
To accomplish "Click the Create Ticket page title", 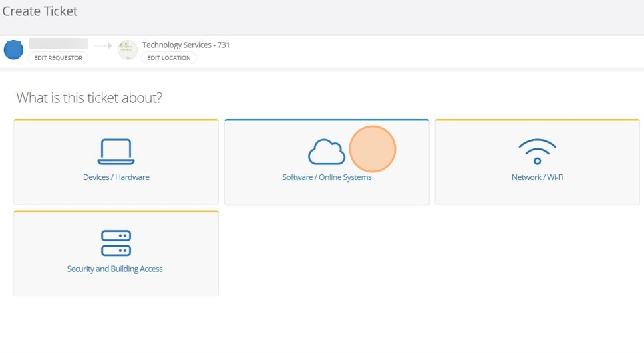I will 40,11.
